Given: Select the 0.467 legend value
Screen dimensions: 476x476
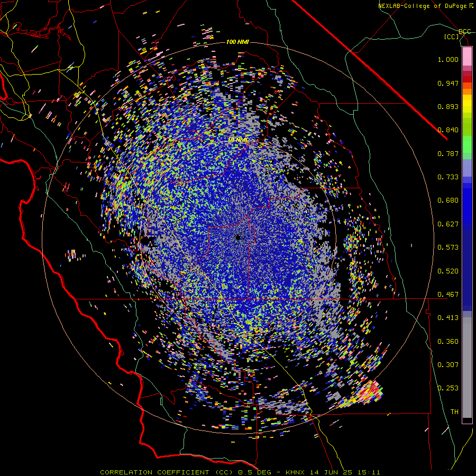Looking at the screenshot, I should pyautogui.click(x=448, y=295).
